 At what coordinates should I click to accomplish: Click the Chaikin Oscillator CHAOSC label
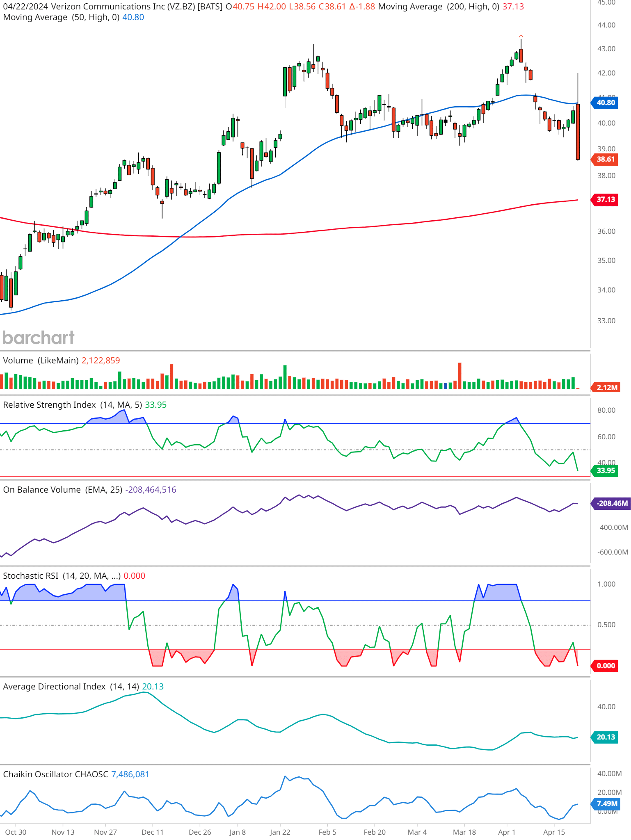56,774
